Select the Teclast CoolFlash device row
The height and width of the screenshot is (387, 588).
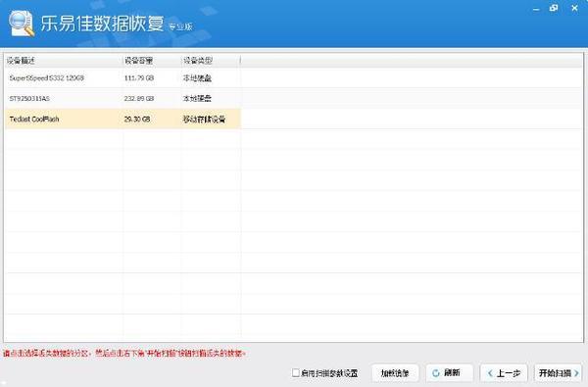(x=122, y=119)
